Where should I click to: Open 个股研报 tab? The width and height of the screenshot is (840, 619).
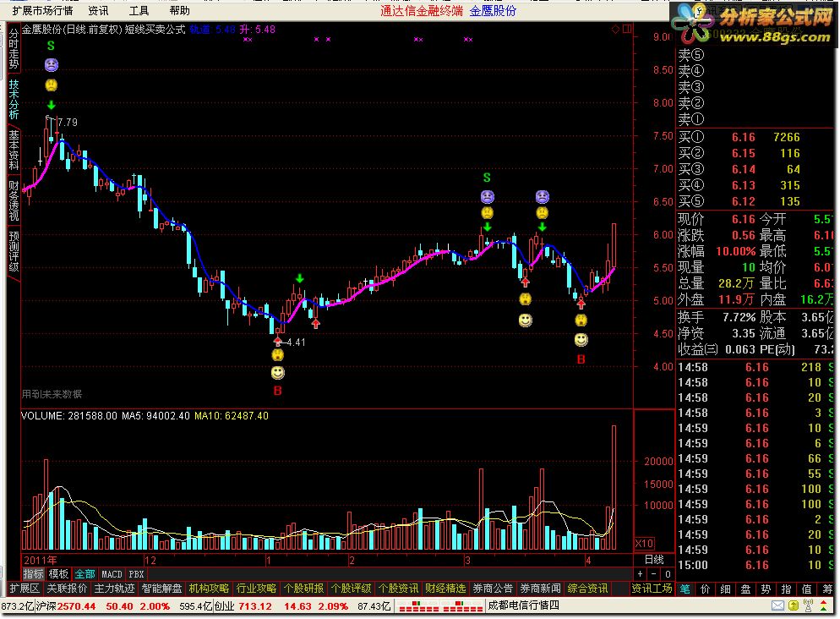click(x=303, y=589)
